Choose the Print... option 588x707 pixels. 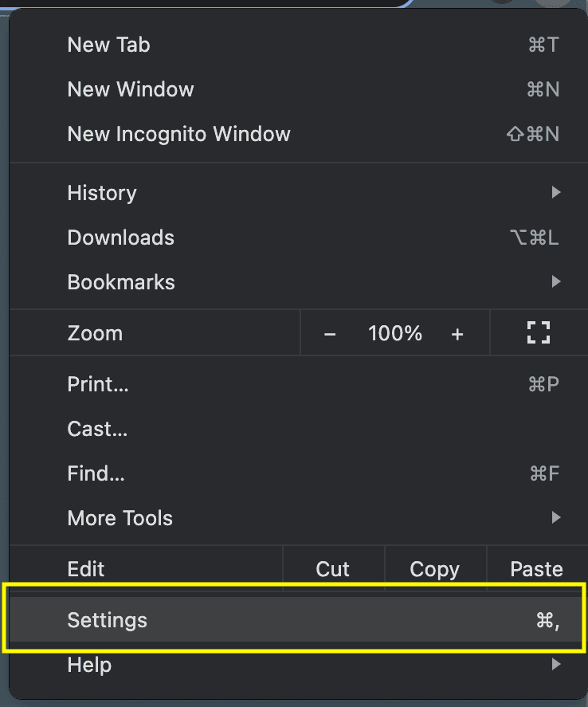point(298,384)
